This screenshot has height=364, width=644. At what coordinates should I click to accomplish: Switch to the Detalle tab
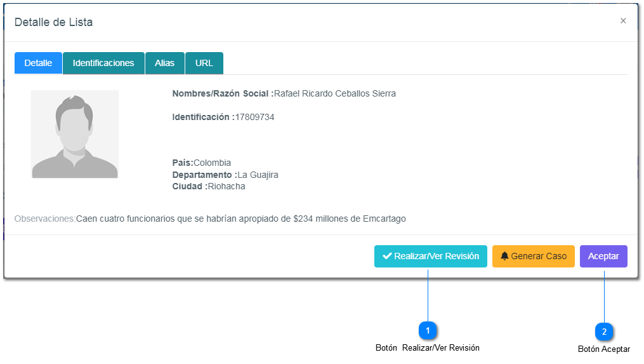click(38, 63)
